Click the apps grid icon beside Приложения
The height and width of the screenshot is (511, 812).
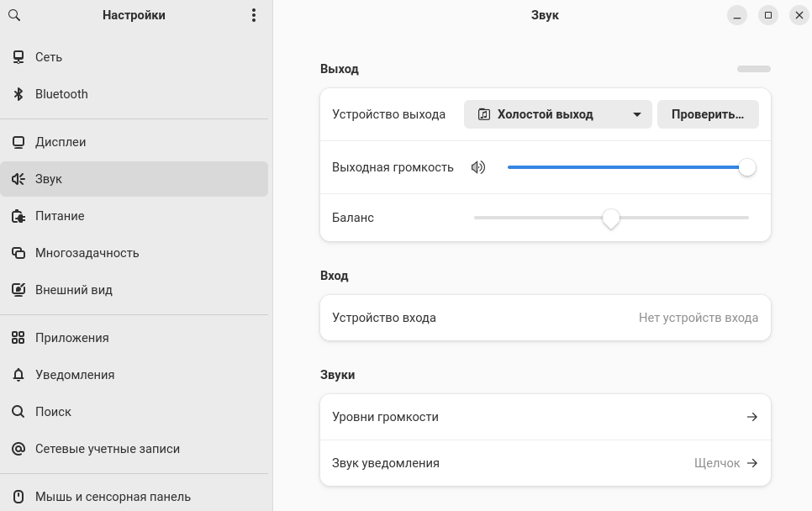coord(18,338)
